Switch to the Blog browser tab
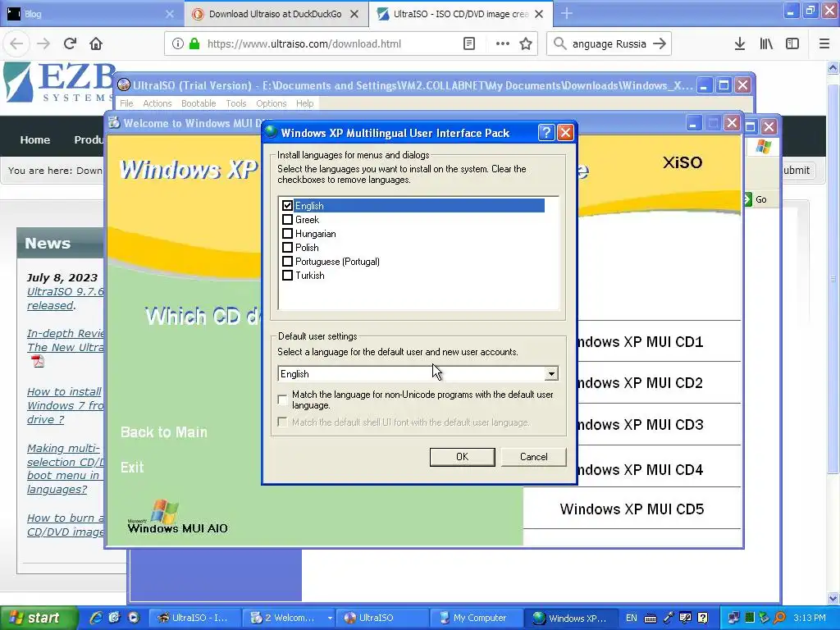 pyautogui.click(x=91, y=14)
